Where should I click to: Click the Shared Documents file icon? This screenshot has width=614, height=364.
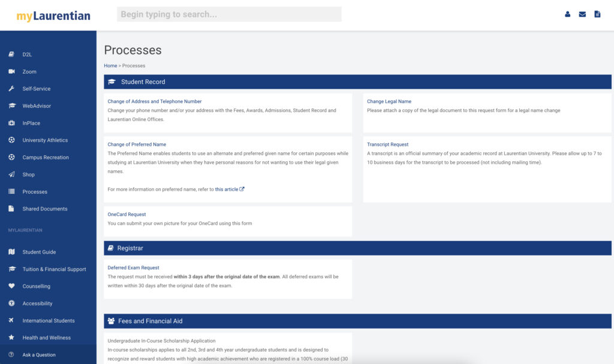coord(11,209)
